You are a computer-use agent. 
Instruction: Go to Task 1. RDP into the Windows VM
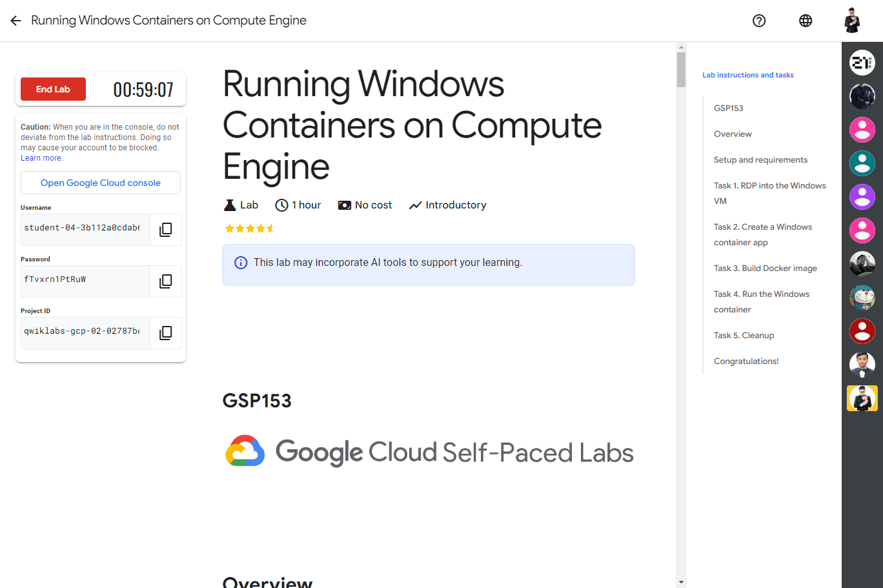pos(770,193)
